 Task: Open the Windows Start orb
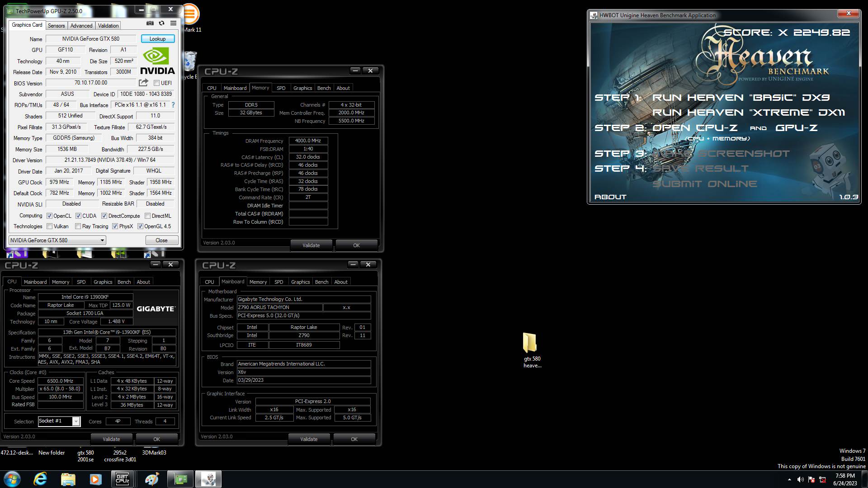coord(12,479)
